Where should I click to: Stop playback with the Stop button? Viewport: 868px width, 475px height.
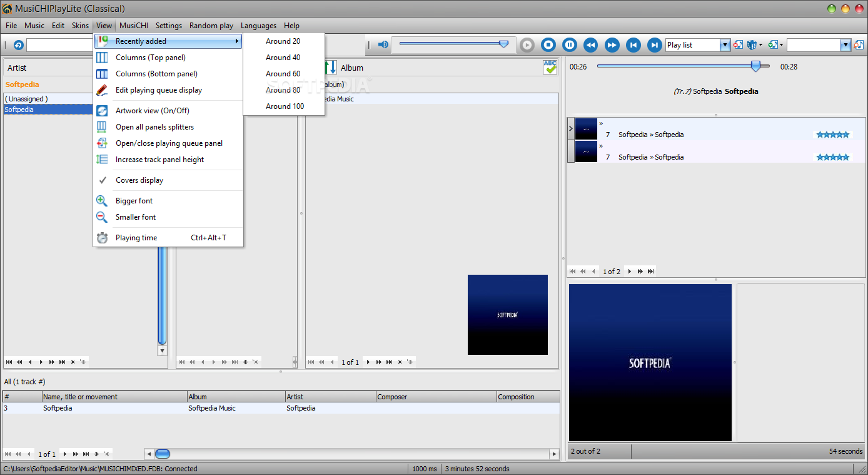coord(548,45)
